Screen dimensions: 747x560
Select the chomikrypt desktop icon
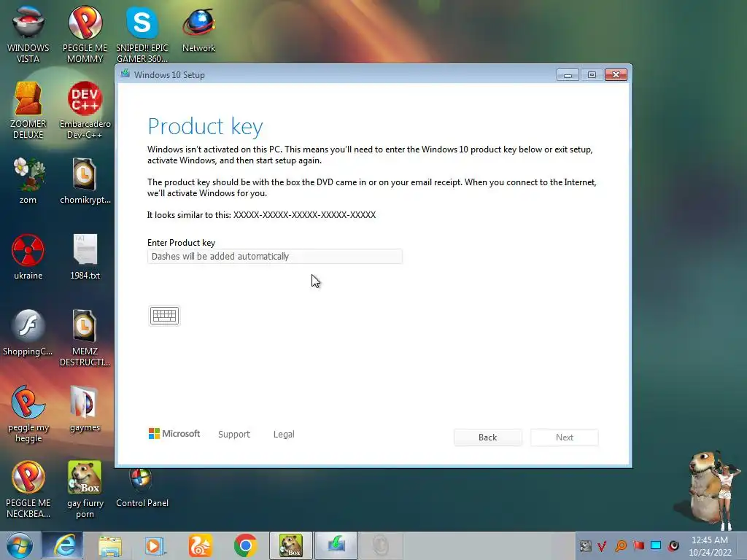point(85,181)
